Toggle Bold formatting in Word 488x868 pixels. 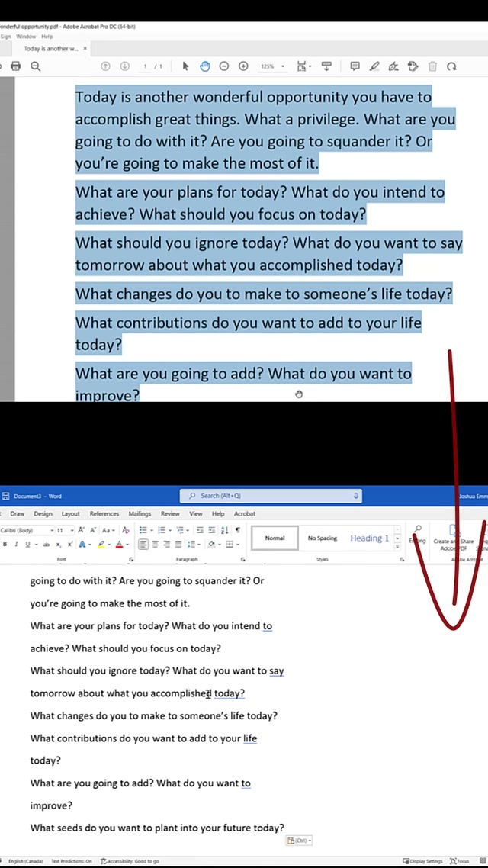pos(5,544)
